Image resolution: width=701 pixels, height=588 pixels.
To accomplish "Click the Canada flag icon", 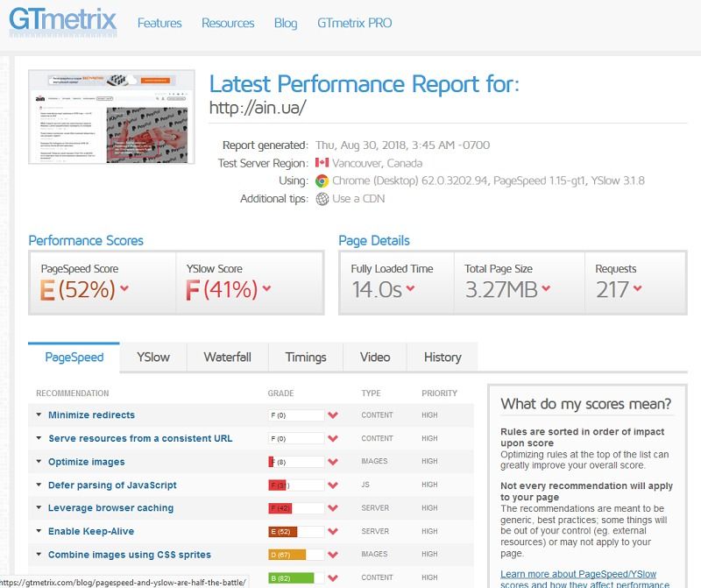I will 322,163.
